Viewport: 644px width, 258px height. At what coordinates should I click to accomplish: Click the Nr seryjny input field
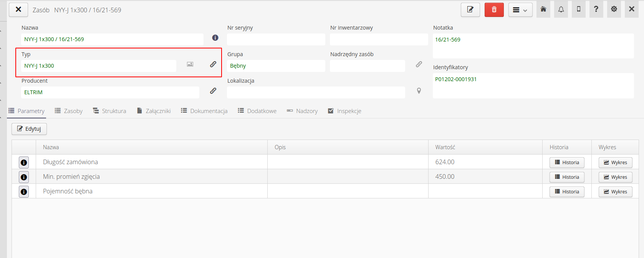coord(276,39)
